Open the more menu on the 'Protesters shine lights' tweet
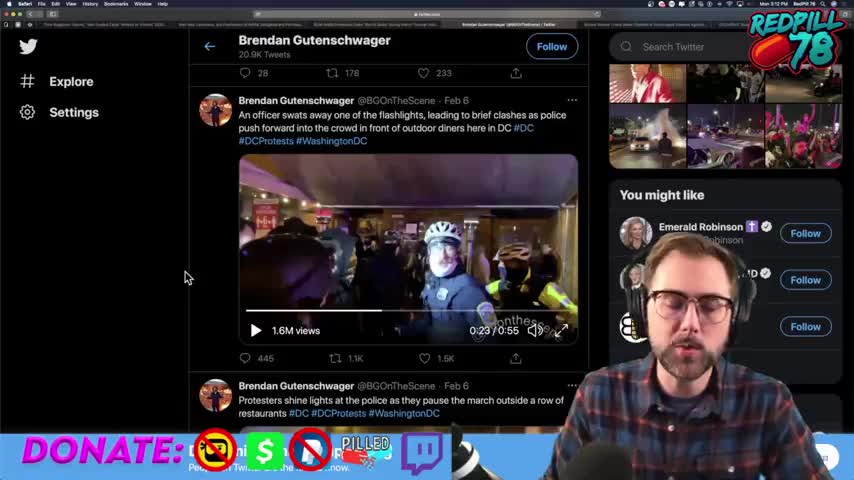 572,385
